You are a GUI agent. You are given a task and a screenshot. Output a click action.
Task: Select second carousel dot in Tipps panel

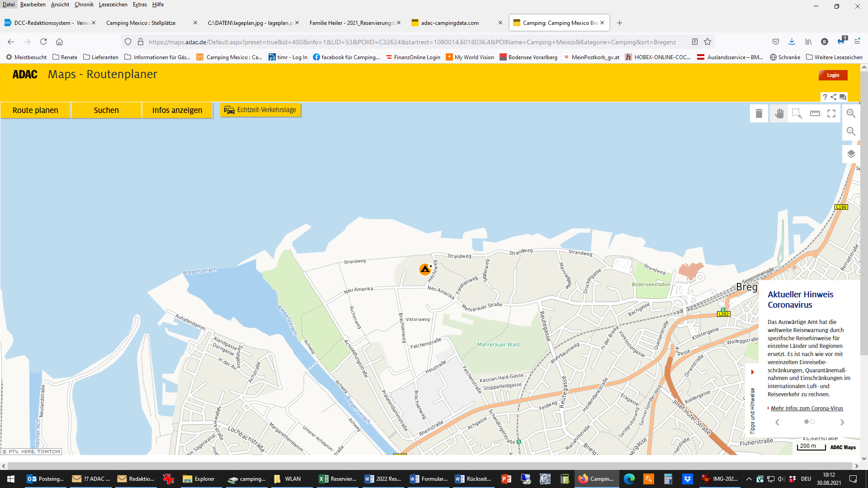tap(812, 422)
